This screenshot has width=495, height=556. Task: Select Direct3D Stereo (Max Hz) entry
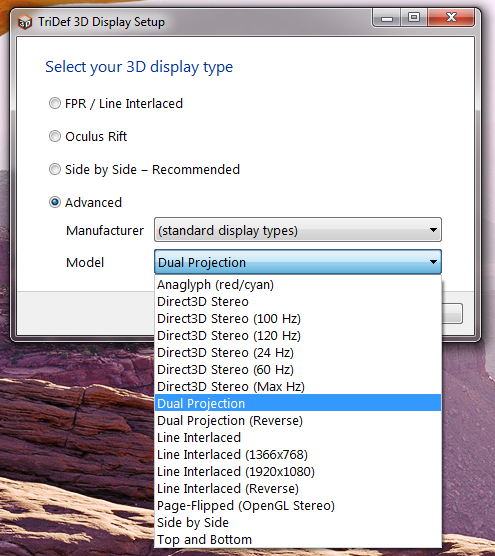298,387
